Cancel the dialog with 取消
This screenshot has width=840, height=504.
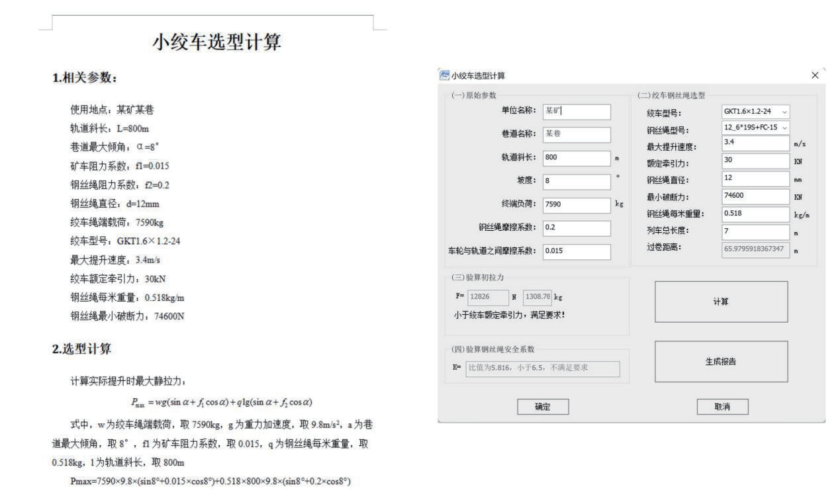(x=722, y=407)
